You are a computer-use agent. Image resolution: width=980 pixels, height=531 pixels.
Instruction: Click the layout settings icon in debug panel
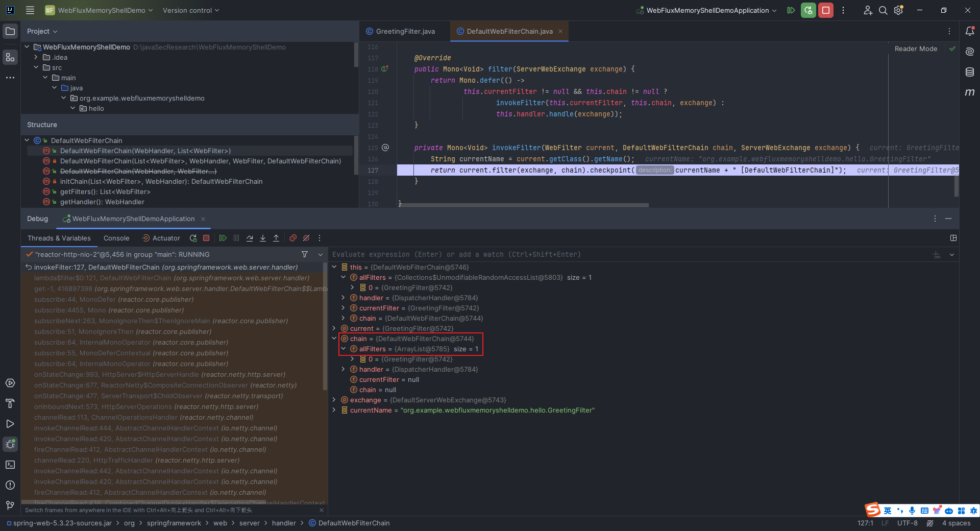coord(953,238)
